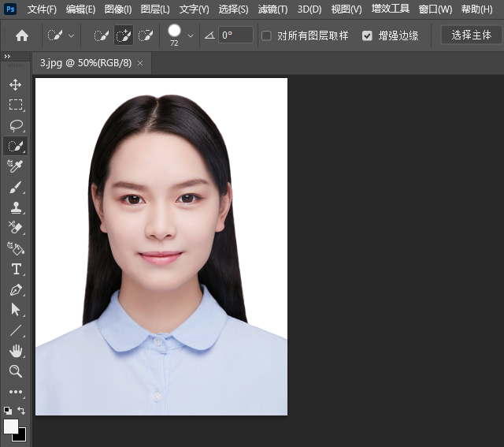The width and height of the screenshot is (504, 447).
Task: Select the Lasso tool
Action: tap(16, 125)
